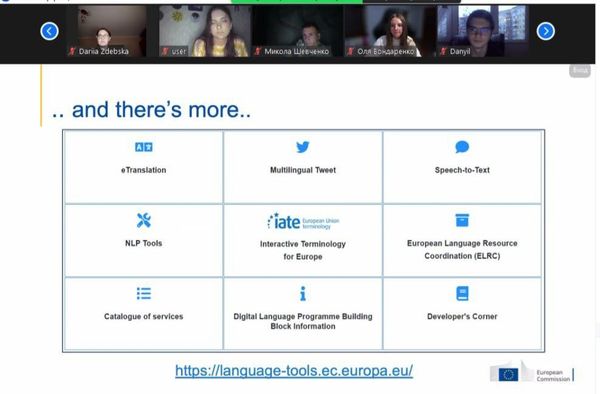Select Оля Бондаренко's video thumbnail

pos(390,31)
